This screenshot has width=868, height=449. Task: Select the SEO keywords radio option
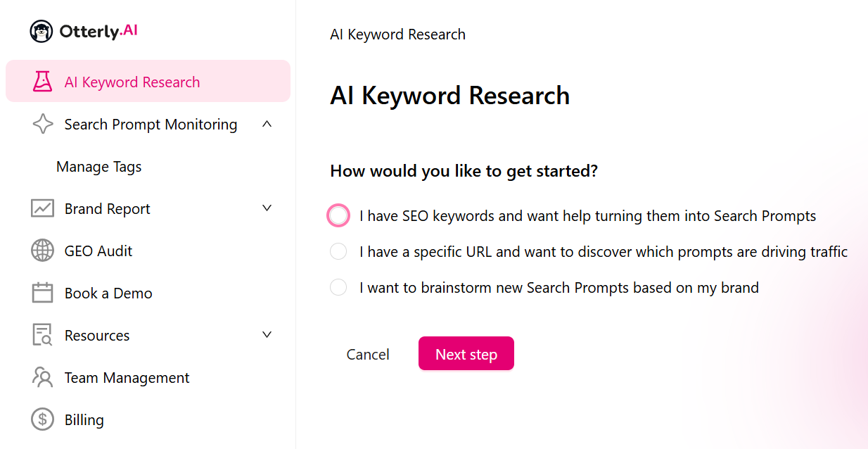(x=338, y=216)
